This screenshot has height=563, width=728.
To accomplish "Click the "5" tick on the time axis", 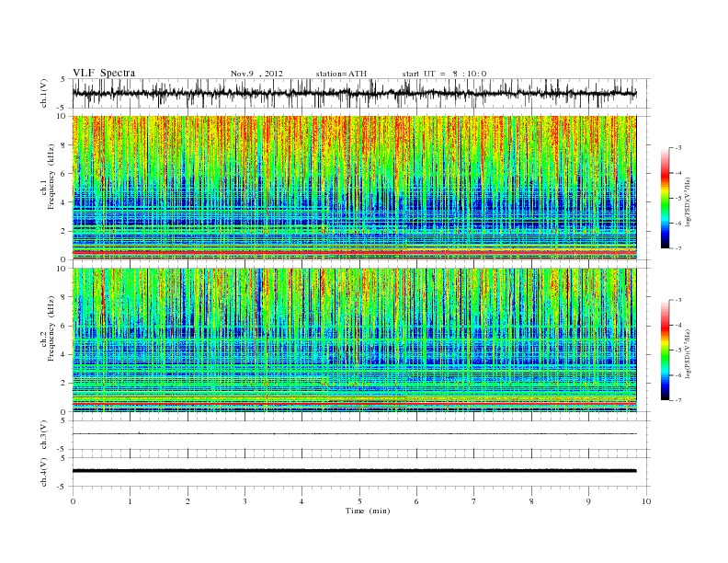I will (x=359, y=501).
